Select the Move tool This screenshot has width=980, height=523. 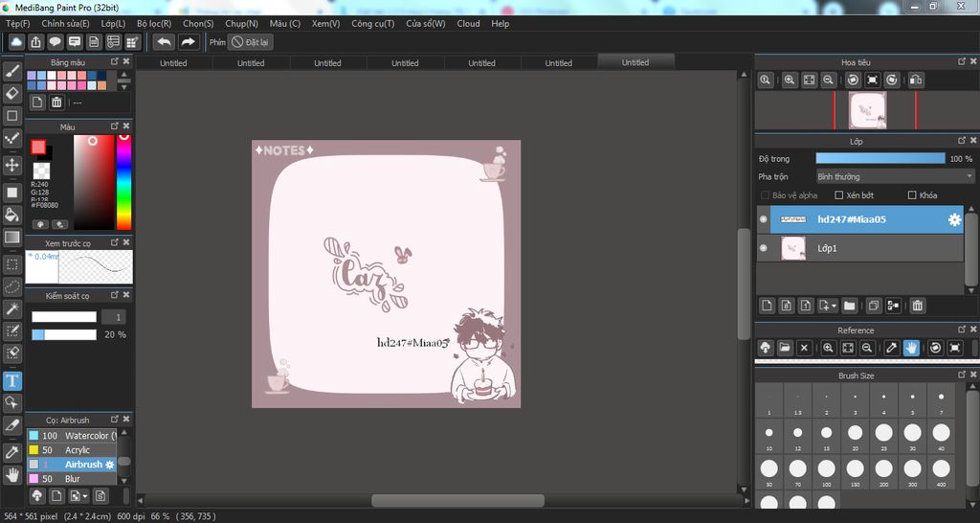coord(11,165)
